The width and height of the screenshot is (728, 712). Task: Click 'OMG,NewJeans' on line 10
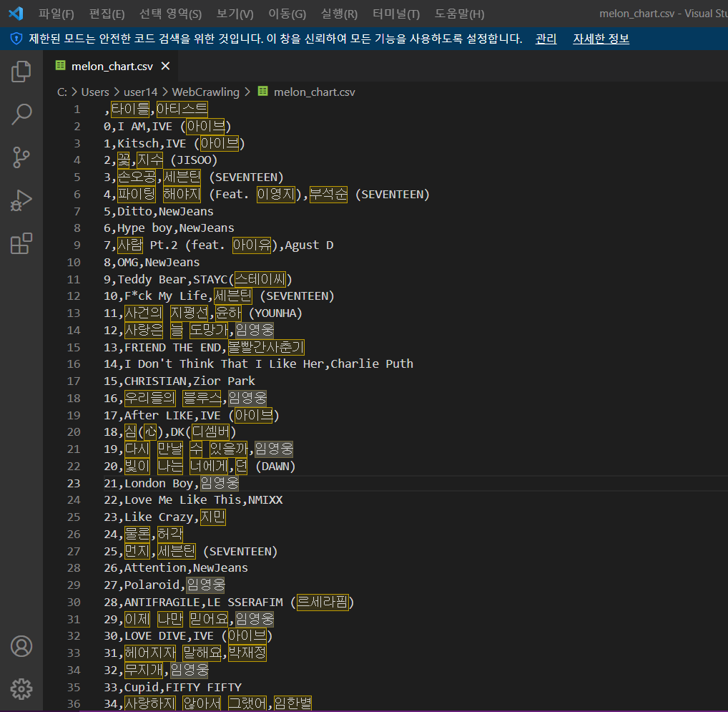158,263
